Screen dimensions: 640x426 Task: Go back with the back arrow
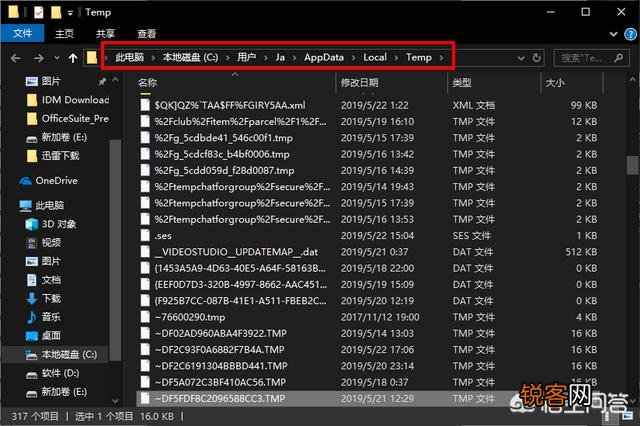click(16, 58)
